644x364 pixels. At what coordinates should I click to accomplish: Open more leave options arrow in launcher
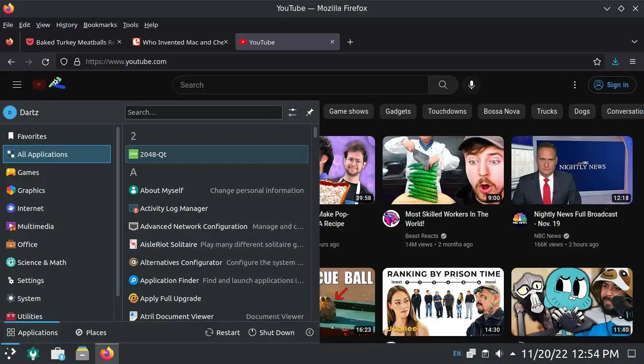point(310,332)
